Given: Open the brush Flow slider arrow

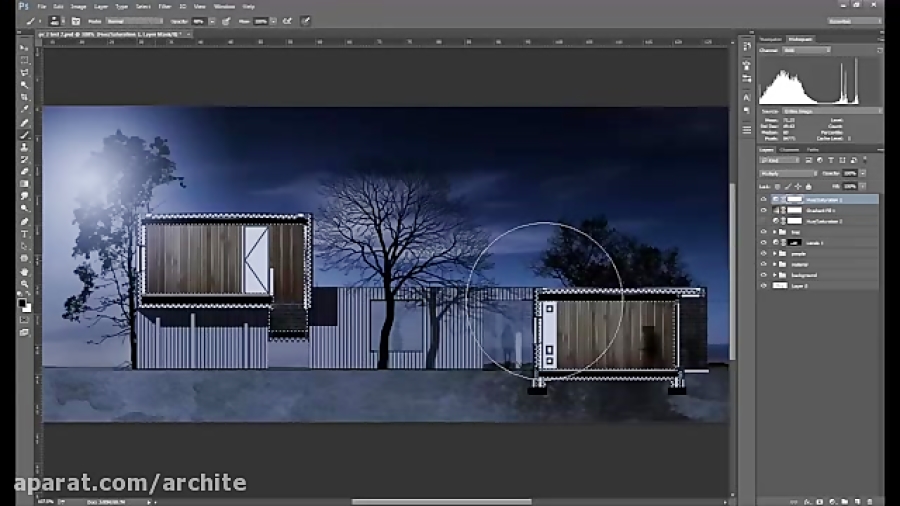Looking at the screenshot, I should coord(273,21).
